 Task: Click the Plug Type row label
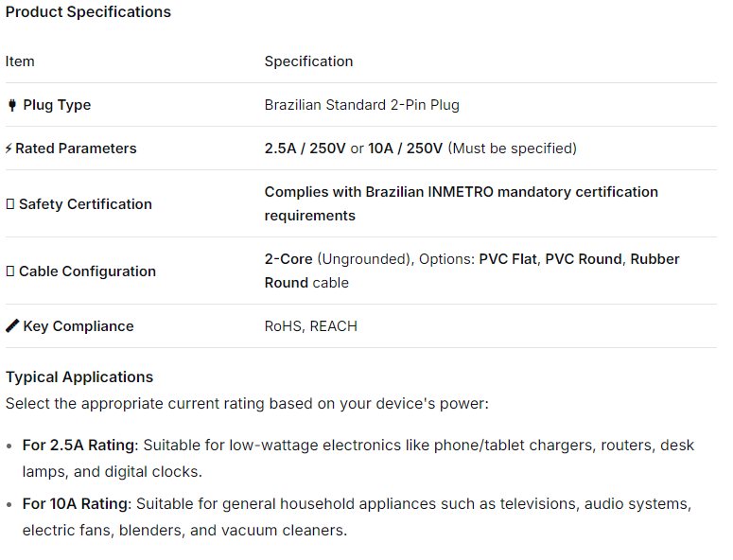pos(57,105)
